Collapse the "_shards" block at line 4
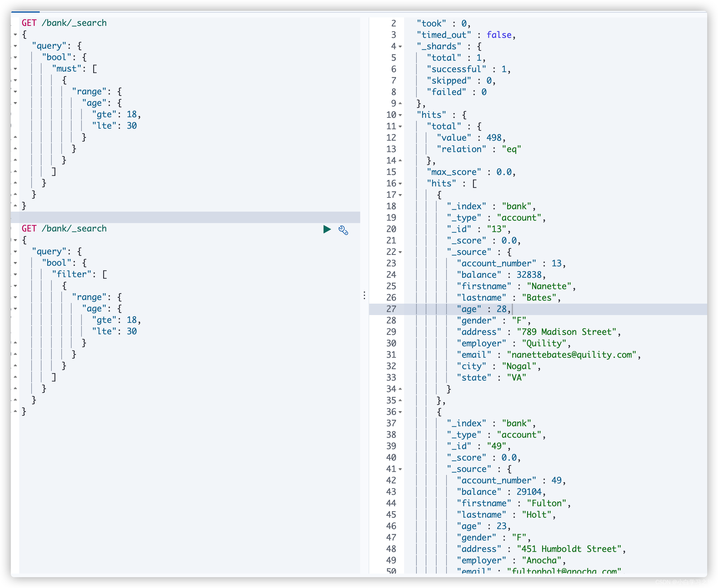Viewport: 718px width, 588px height. coord(400,47)
